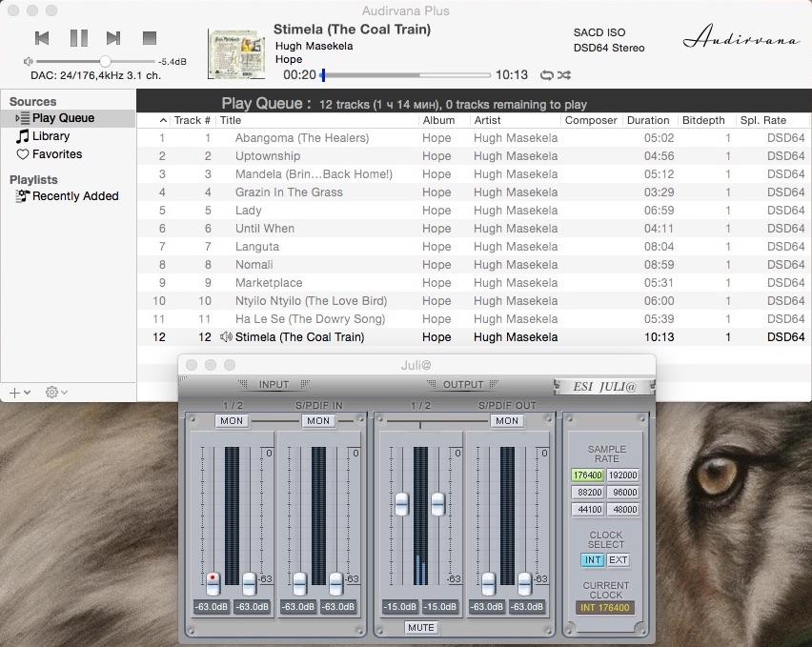Screen dimensions: 812x647
Task: Select 176400 sample rate in Juli@
Action: 588,475
